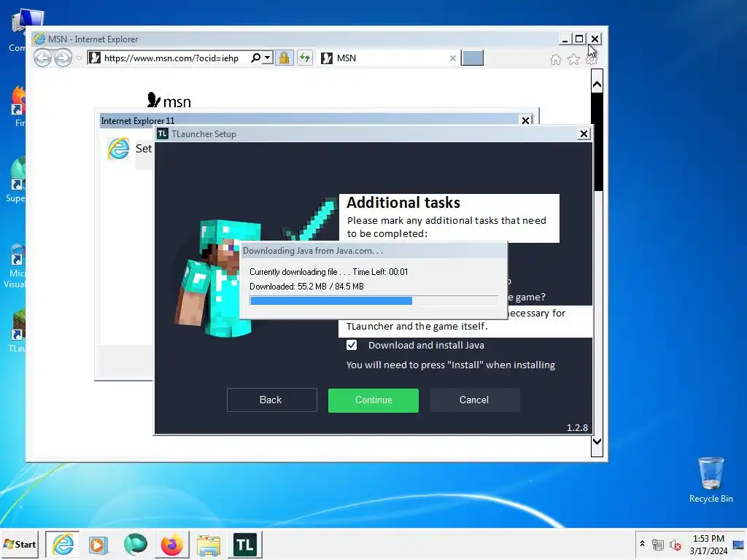Close the Internet Explorer 11 dialog
The image size is (747, 560).
tap(525, 120)
